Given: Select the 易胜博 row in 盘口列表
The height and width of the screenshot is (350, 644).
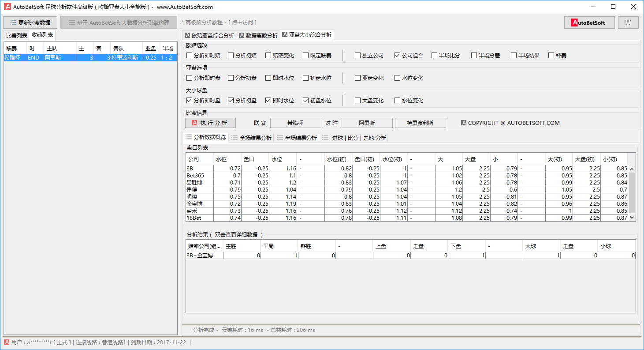Looking at the screenshot, I should click(x=407, y=183).
